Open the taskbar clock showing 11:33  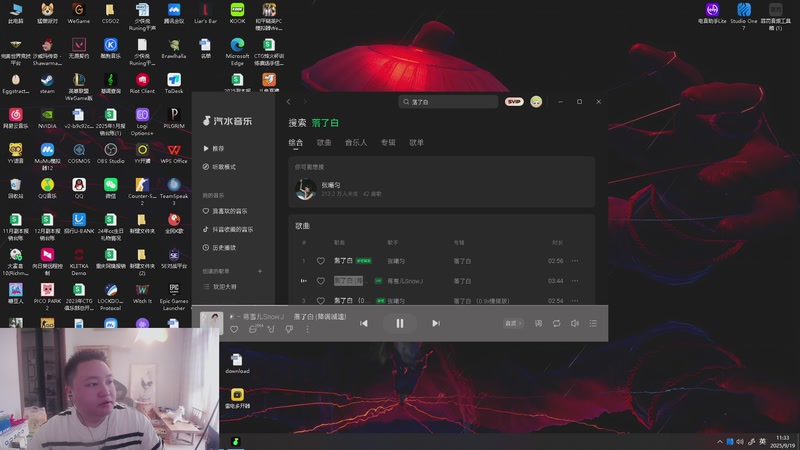[x=783, y=442]
